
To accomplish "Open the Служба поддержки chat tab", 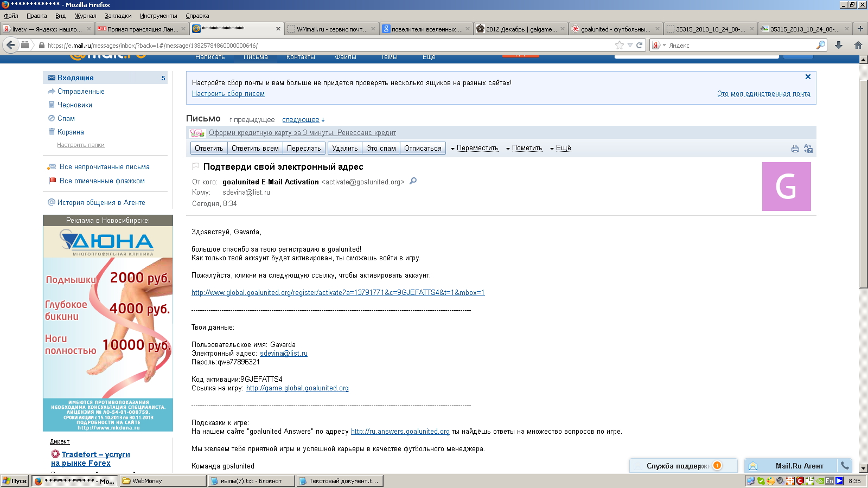I will 684,466.
